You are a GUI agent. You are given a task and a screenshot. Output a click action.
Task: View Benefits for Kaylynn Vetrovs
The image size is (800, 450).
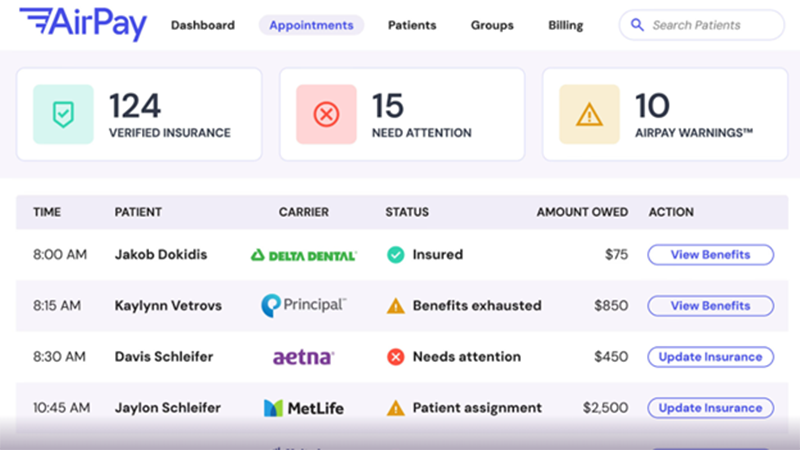(x=710, y=306)
